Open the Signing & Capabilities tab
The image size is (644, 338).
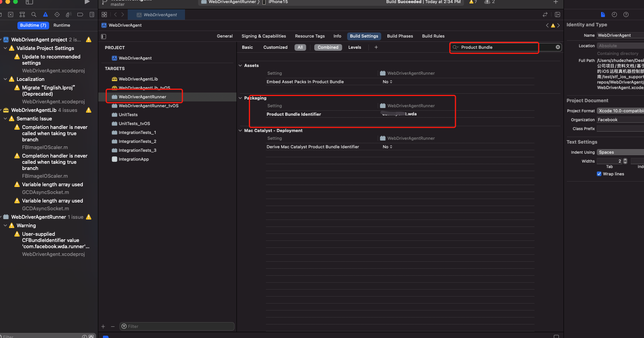pos(264,36)
